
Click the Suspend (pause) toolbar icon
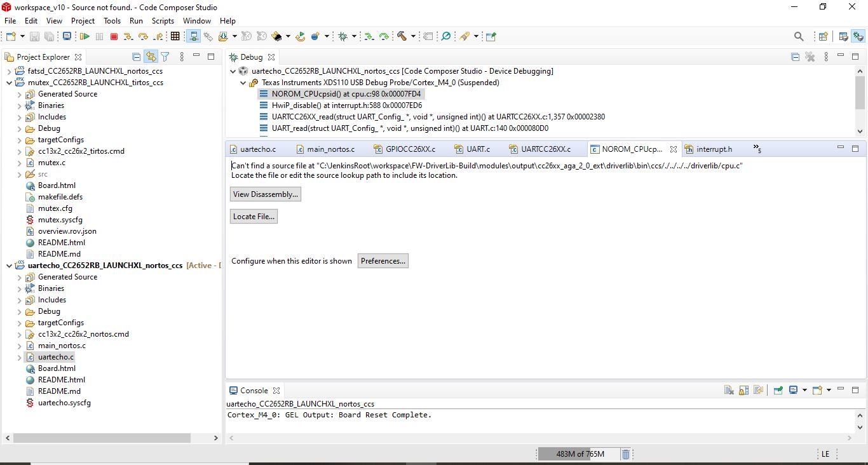(100, 37)
